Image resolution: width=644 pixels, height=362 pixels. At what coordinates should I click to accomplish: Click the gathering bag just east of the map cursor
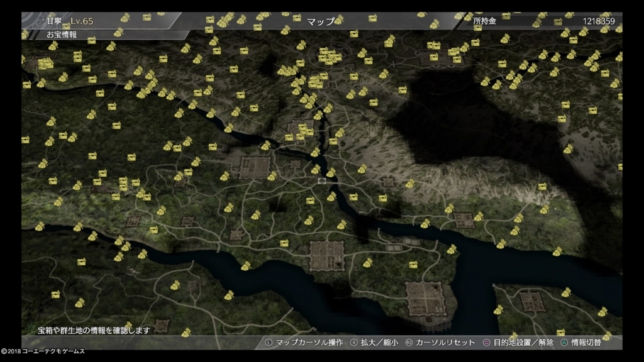coord(331,172)
